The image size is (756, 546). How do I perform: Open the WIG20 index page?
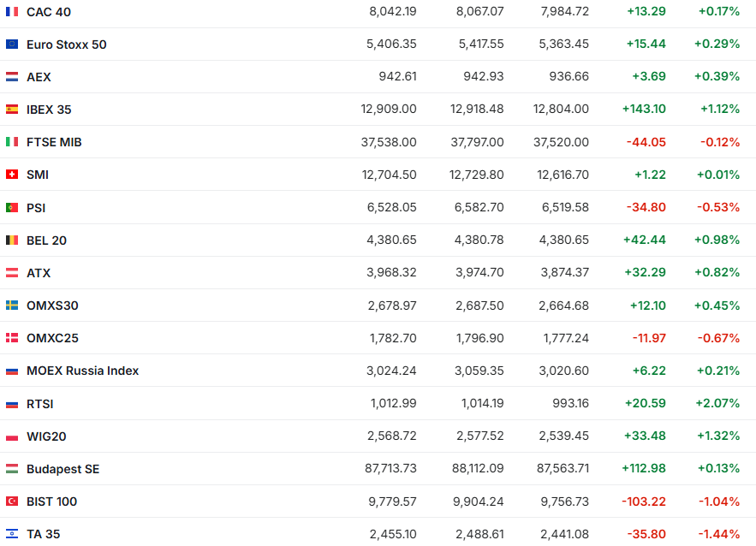pos(46,436)
